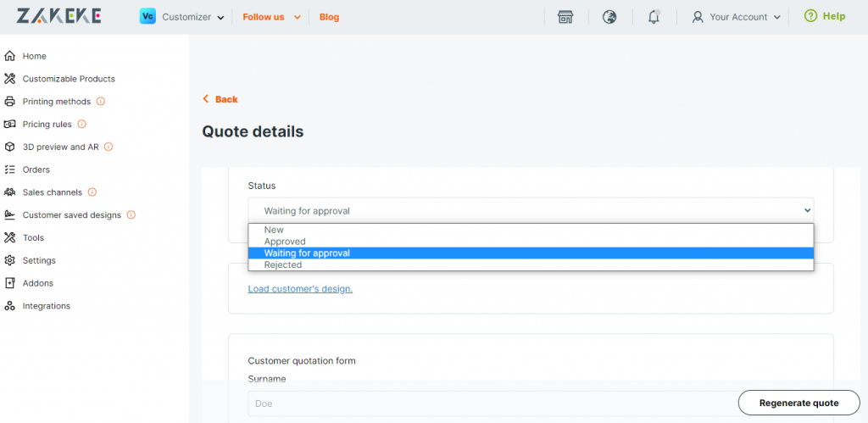
Task: Select the Rejected status option
Action: (531, 264)
